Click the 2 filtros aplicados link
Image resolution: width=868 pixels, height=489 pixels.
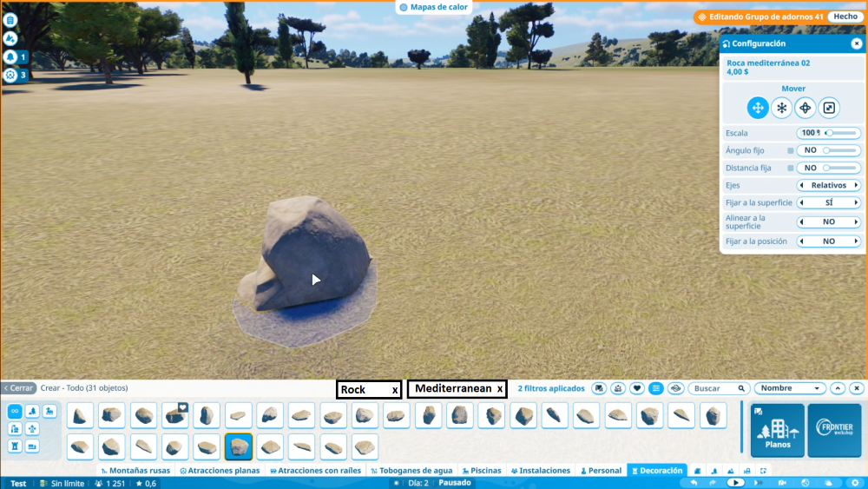click(551, 389)
